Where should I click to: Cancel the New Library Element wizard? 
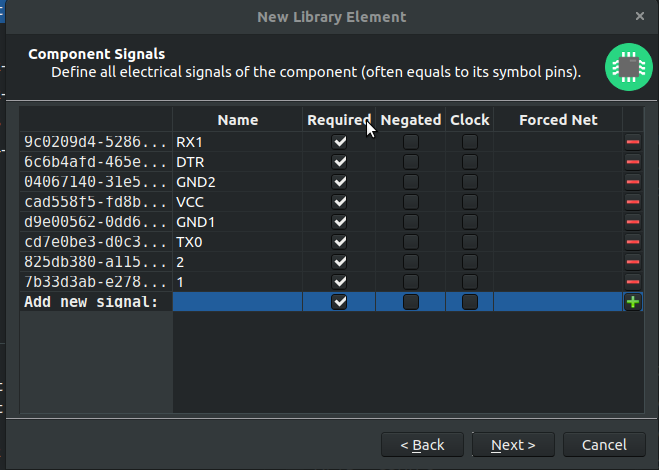(x=604, y=445)
